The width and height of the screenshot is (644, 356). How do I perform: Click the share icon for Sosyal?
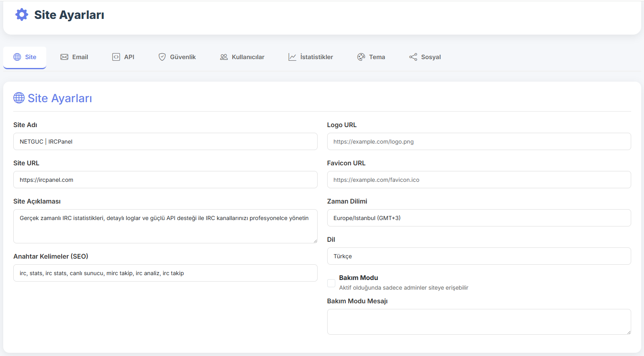(413, 57)
